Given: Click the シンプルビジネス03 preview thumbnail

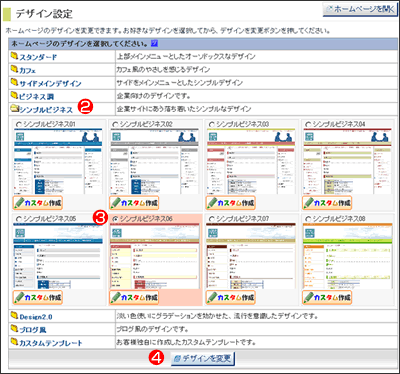Looking at the screenshot, I should (x=251, y=161).
